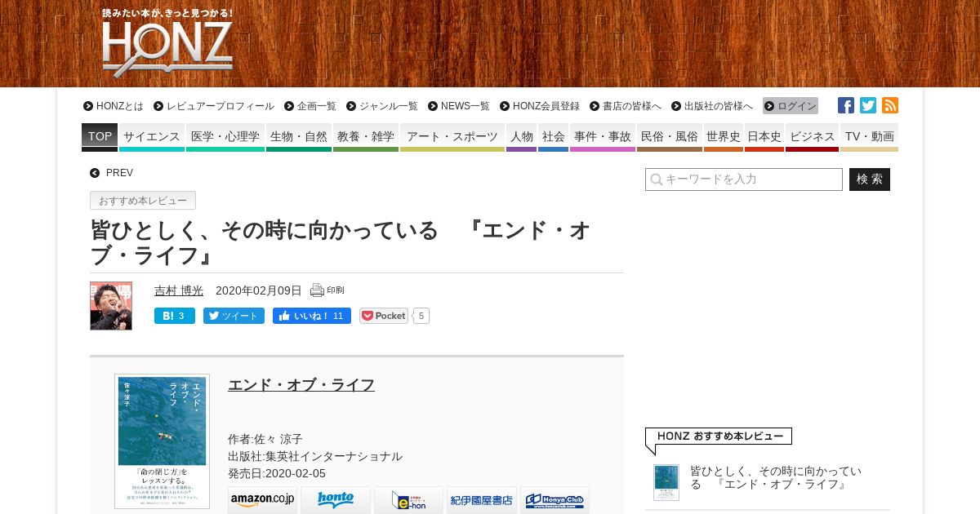Screen dimensions: 980x514
Task: Click the reviewer's avatar photo
Action: tap(111, 306)
